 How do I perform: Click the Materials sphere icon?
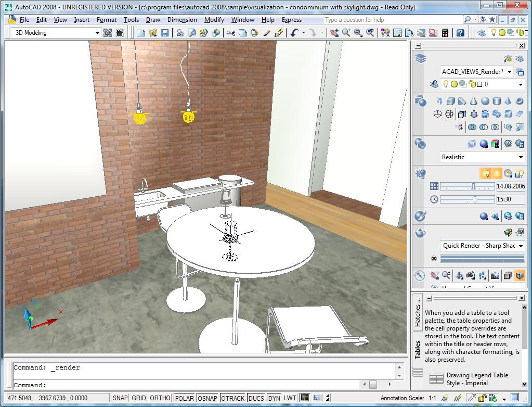pos(484,216)
